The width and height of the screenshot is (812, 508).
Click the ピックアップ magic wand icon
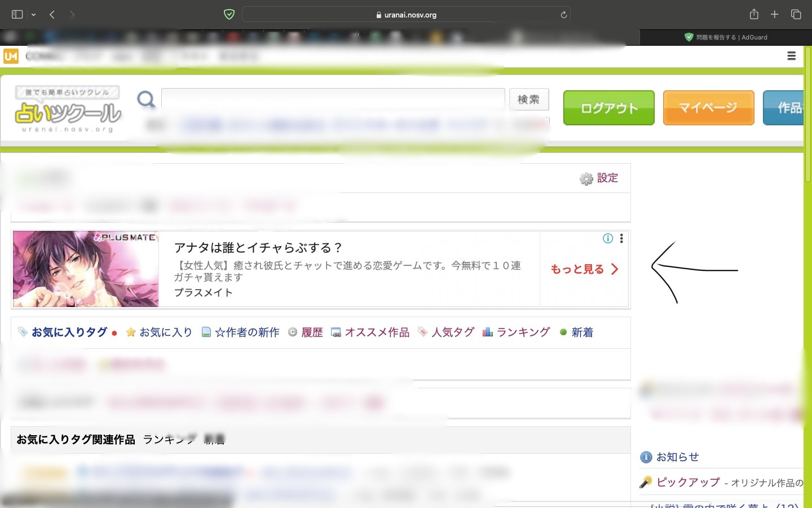pos(645,482)
